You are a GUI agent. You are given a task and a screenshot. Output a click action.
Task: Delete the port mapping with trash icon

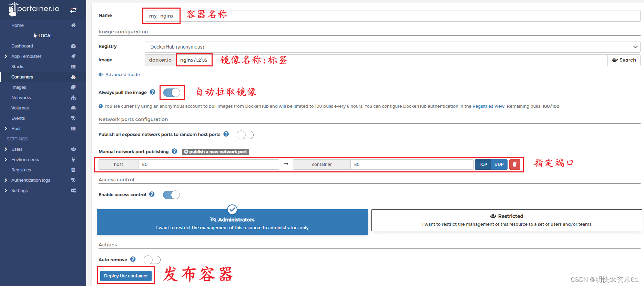[514, 165]
